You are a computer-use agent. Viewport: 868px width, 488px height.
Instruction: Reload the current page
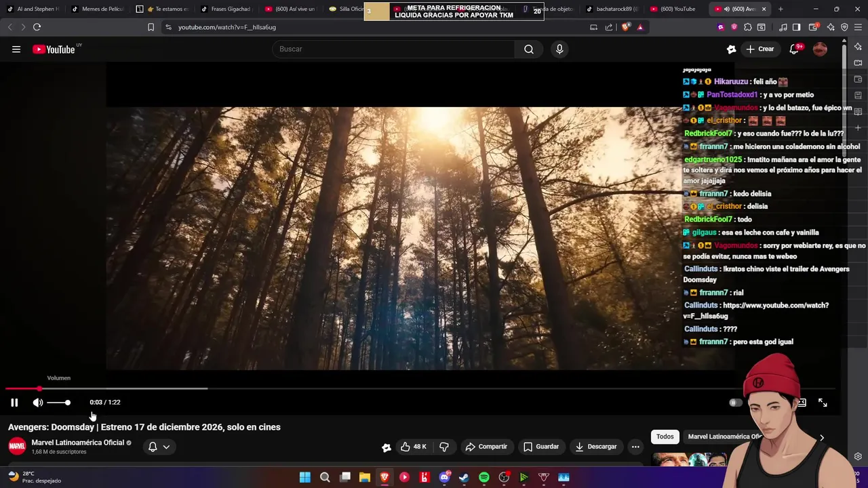click(37, 27)
